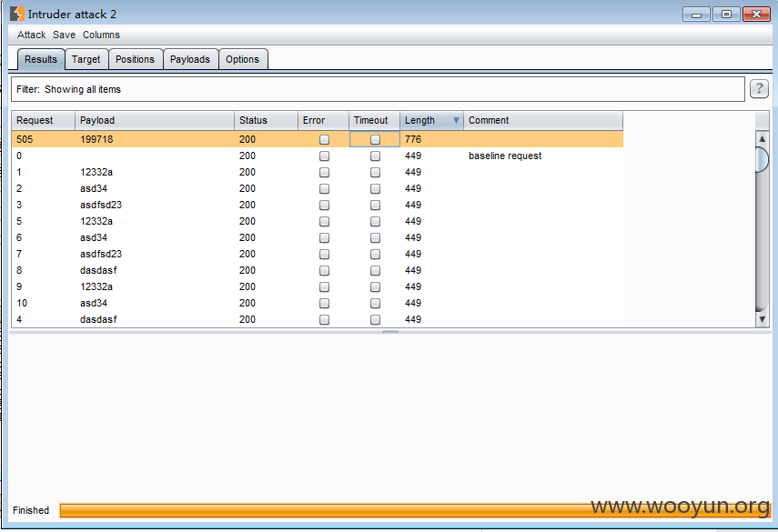778x532 pixels.
Task: Toggle Timeout checkbox for request 2
Action: (375, 188)
